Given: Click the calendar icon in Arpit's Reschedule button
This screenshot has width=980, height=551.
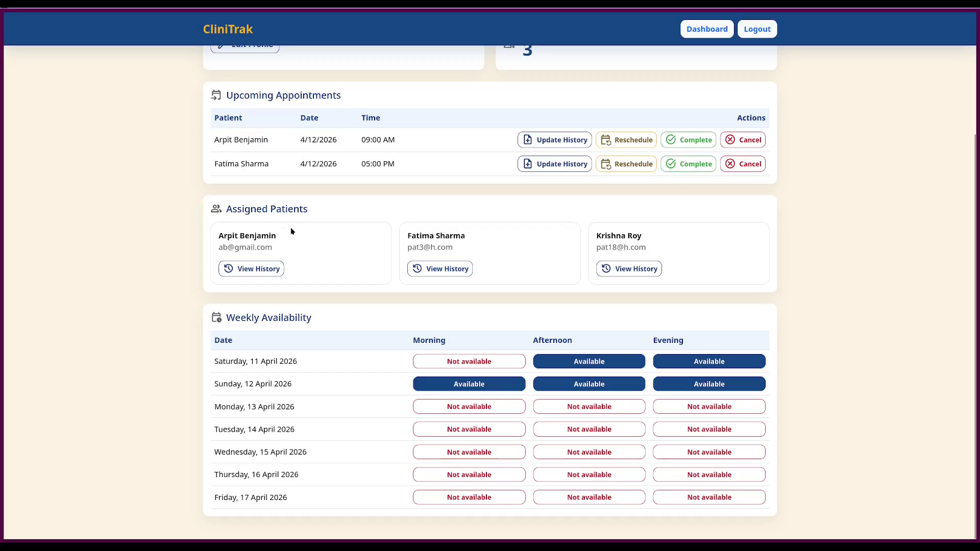Looking at the screenshot, I should 606,140.
